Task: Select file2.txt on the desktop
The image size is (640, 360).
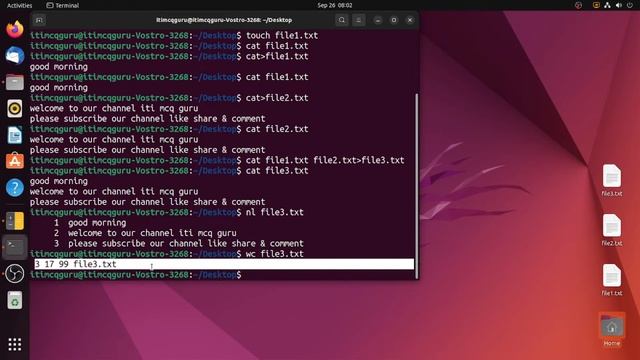Action: point(611,230)
